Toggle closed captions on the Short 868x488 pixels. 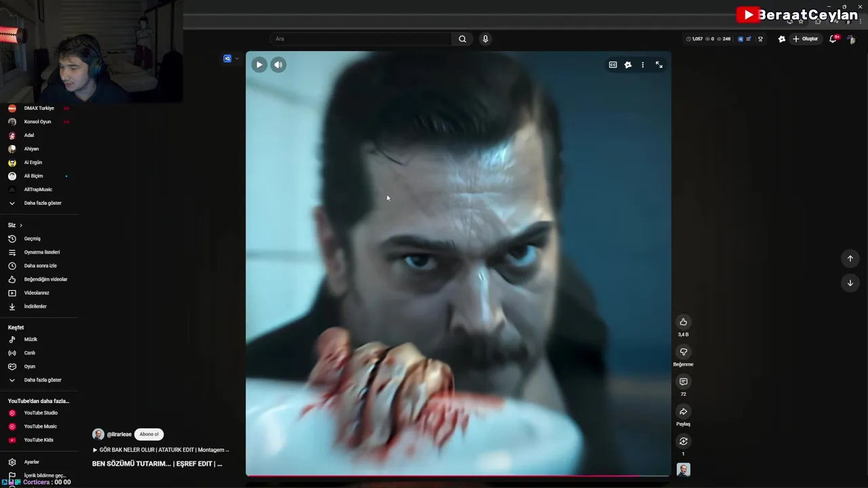point(613,65)
